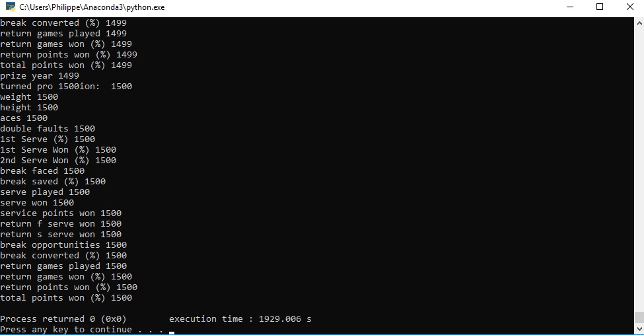The image size is (644, 335).
Task: Click the line 'height 1500'
Action: pyautogui.click(x=29, y=108)
